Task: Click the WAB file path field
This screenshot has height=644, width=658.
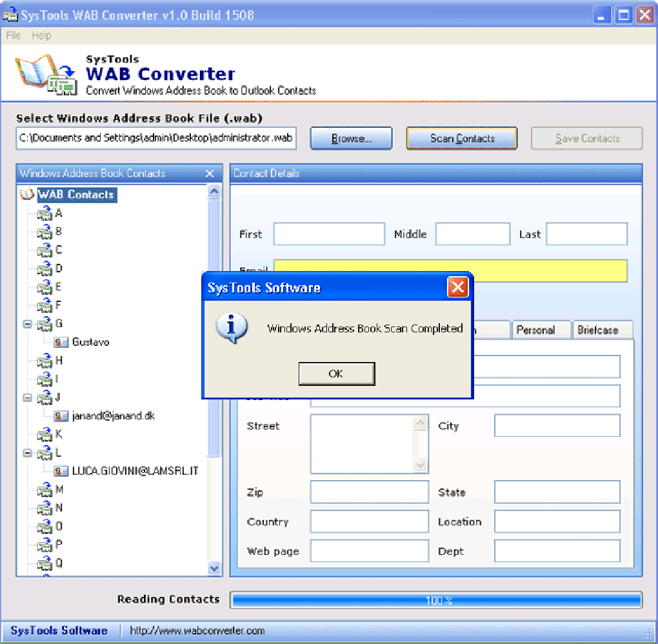Action: coord(156,138)
